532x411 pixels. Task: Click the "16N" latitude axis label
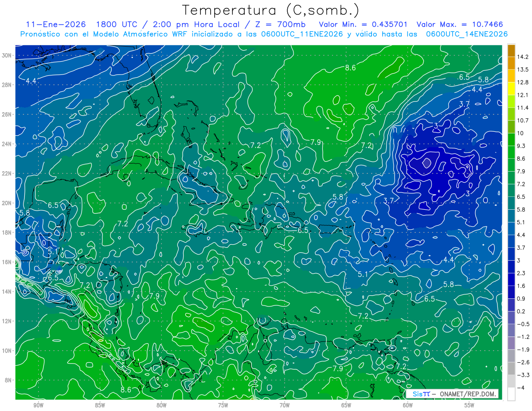click(8, 262)
